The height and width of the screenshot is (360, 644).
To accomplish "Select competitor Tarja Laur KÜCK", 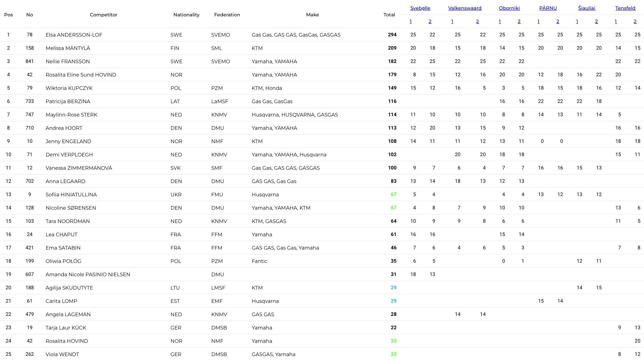I will click(66, 328).
